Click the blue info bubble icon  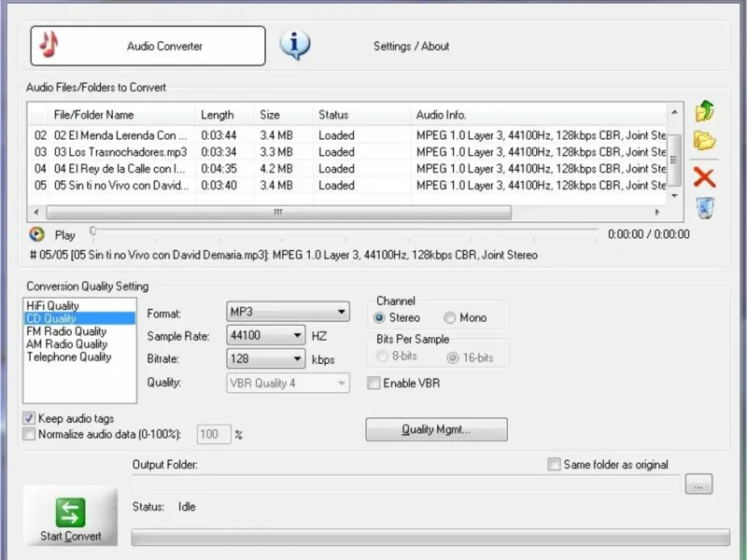295,45
